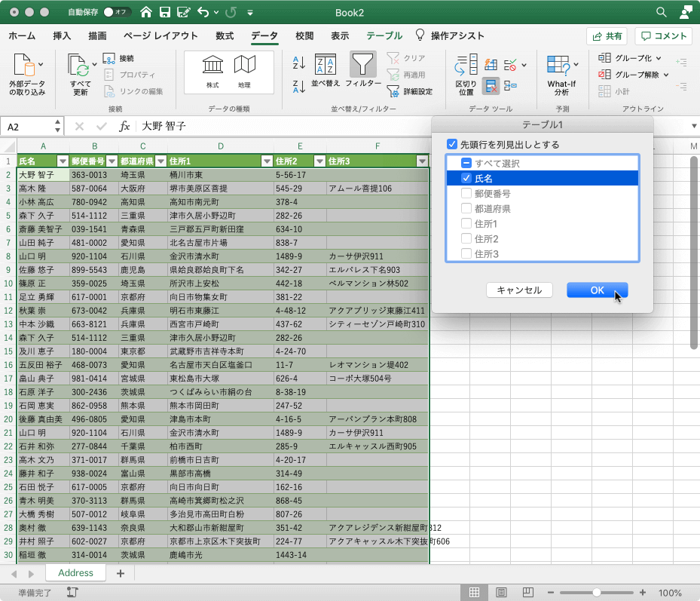
Task: Click the What-If analysis icon
Action: (558, 66)
